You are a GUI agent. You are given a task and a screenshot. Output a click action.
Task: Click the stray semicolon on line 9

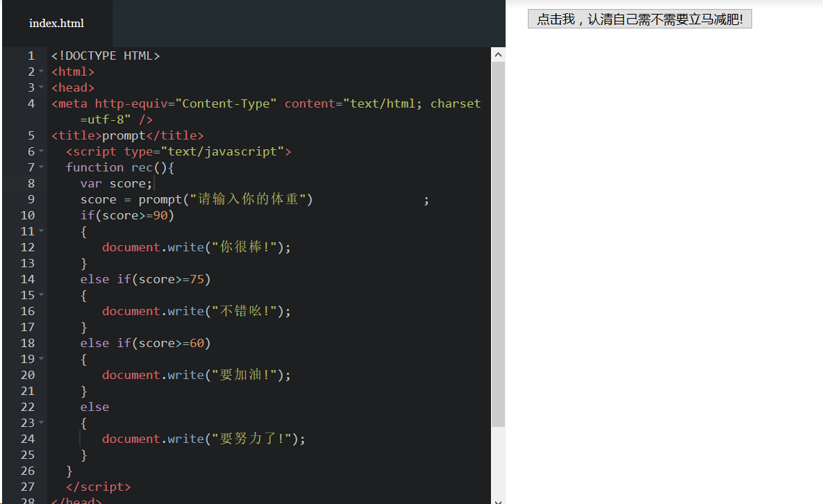(x=426, y=201)
